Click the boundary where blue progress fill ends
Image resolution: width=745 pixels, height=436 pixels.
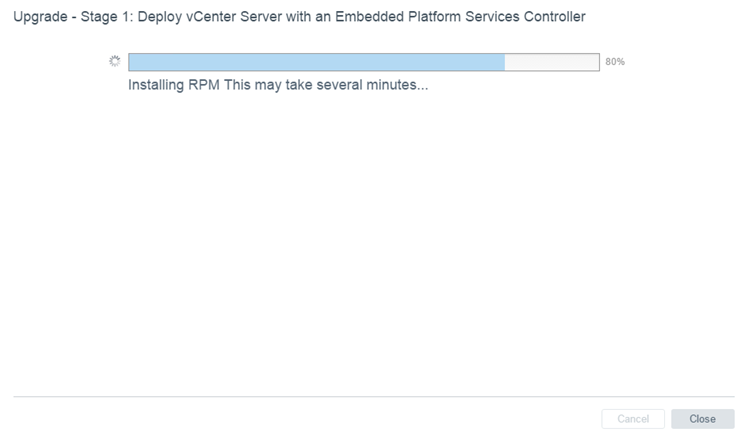click(x=505, y=62)
